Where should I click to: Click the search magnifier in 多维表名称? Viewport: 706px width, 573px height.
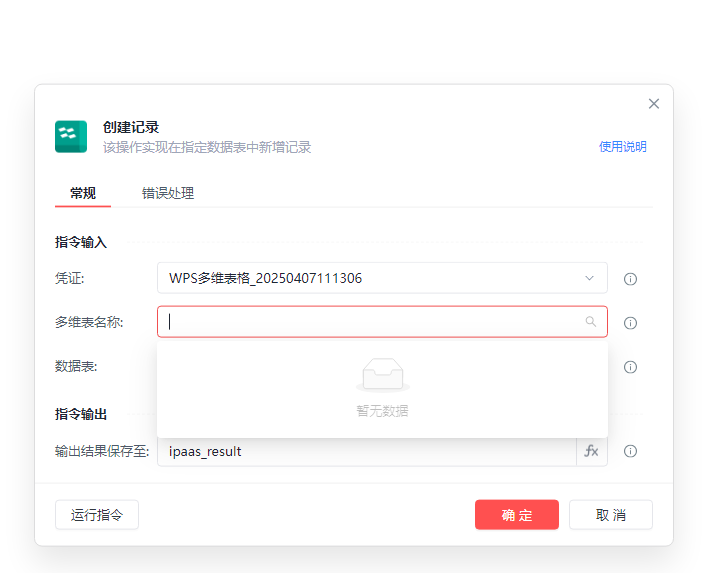(591, 322)
